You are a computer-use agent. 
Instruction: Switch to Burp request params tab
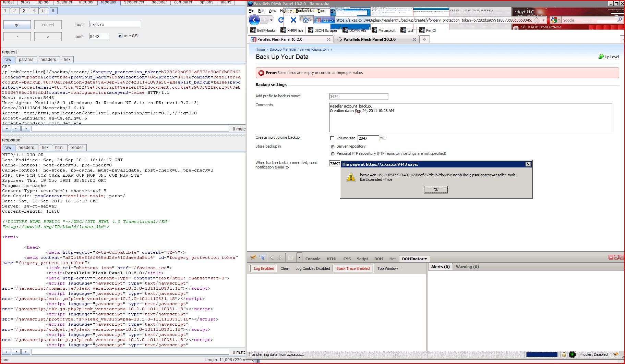coord(26,60)
